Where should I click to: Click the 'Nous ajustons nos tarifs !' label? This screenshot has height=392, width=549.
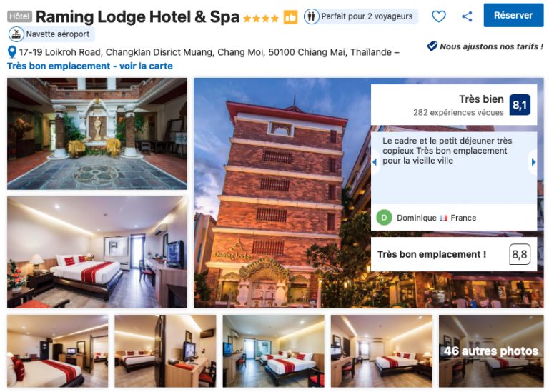point(491,46)
